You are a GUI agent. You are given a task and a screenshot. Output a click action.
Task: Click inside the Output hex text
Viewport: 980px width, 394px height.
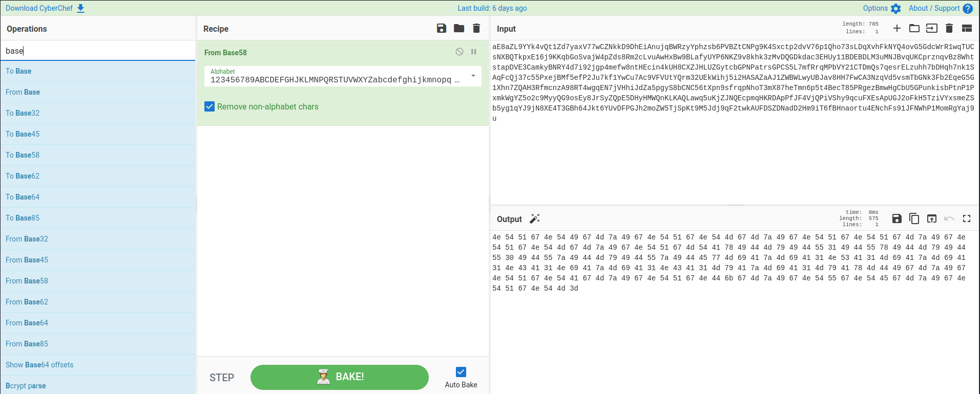tap(729, 262)
